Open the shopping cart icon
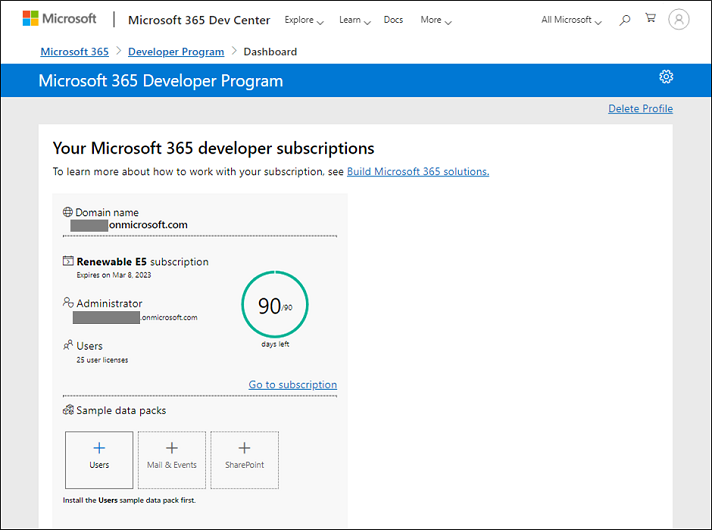Image resolution: width=712 pixels, height=530 pixels. coord(651,18)
